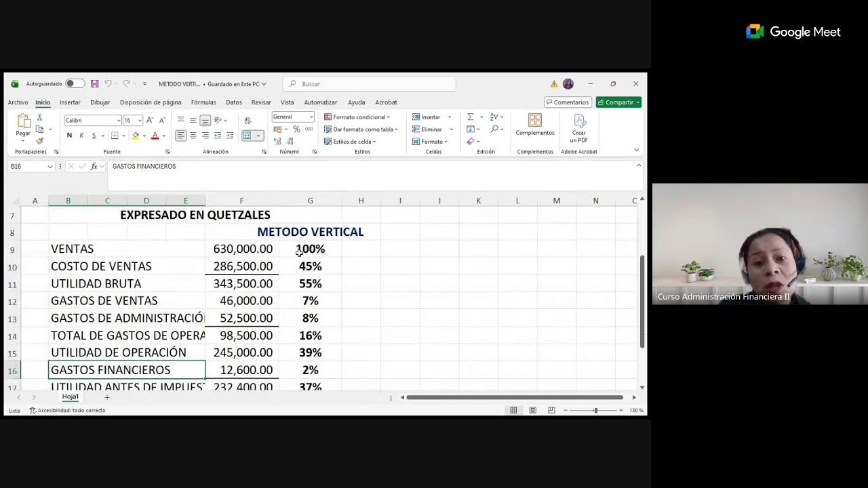Screen dimensions: 868x488
Task: Click the Decrease Font Size icon
Action: tap(162, 121)
